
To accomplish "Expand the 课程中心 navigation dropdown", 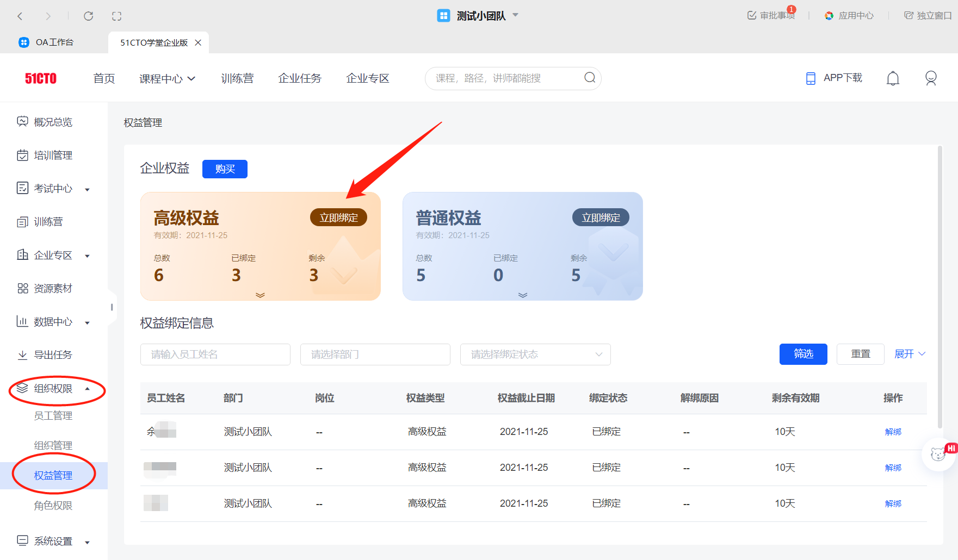I will (x=168, y=79).
